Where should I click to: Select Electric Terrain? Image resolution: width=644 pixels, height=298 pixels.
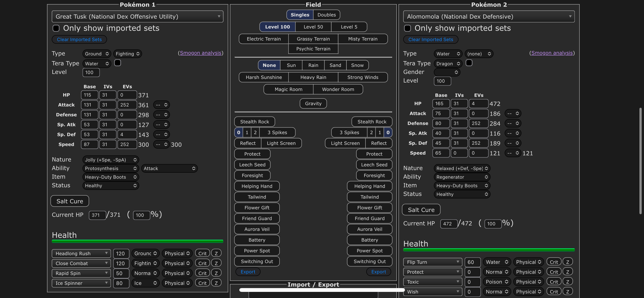coord(264,39)
